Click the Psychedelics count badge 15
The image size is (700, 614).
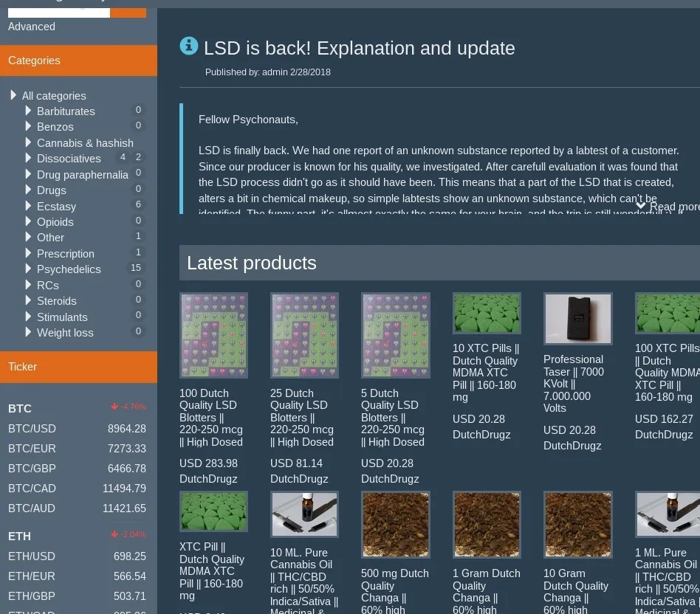coord(136,268)
